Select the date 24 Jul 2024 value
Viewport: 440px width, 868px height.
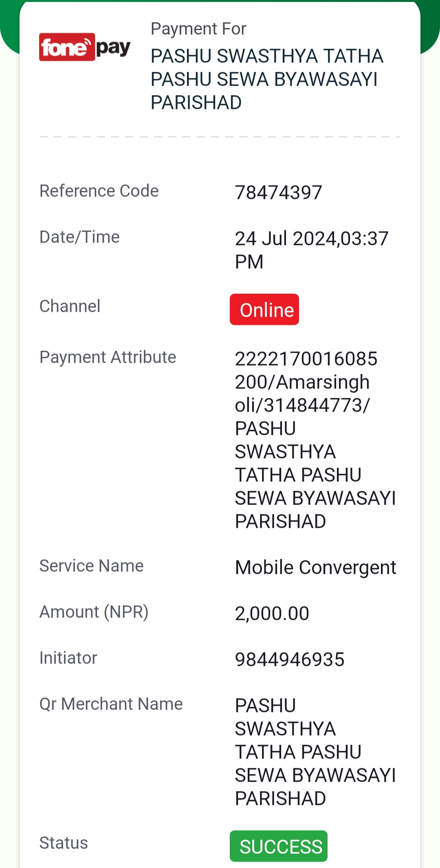click(x=312, y=250)
